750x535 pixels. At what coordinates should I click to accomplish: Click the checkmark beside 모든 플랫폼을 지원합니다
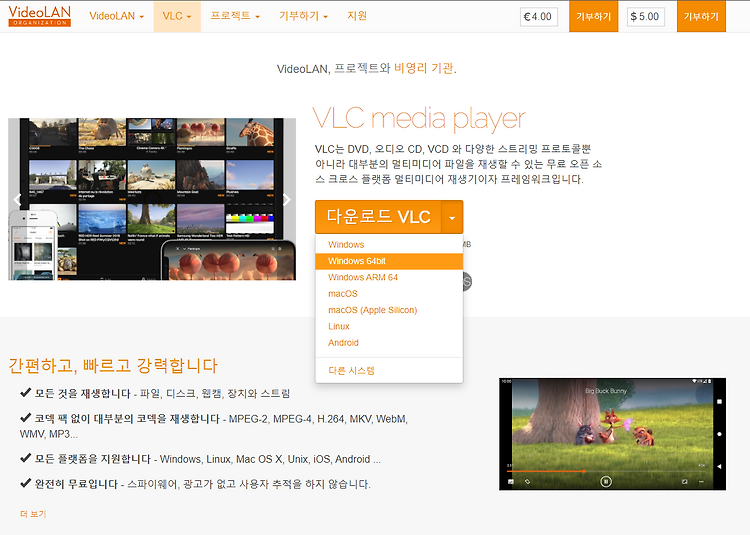point(26,458)
